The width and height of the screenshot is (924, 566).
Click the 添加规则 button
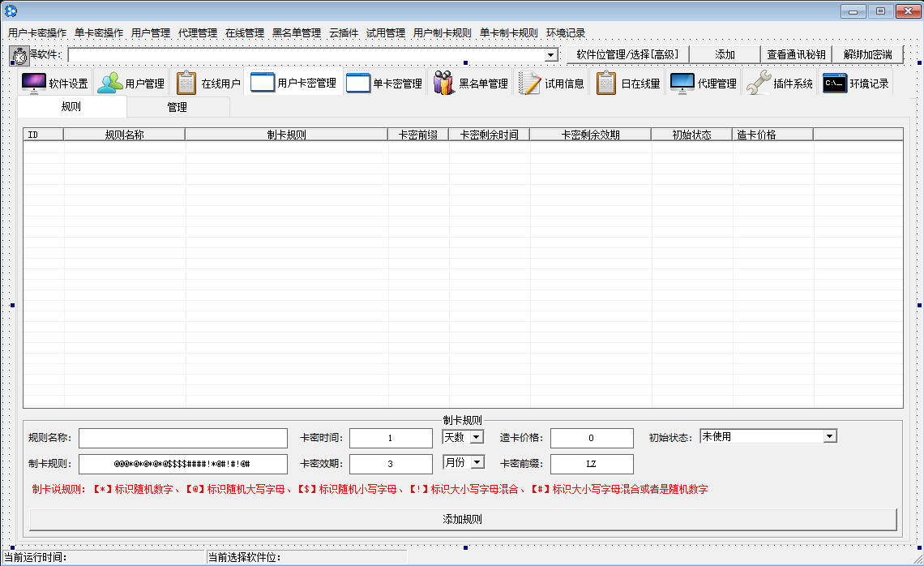click(463, 519)
